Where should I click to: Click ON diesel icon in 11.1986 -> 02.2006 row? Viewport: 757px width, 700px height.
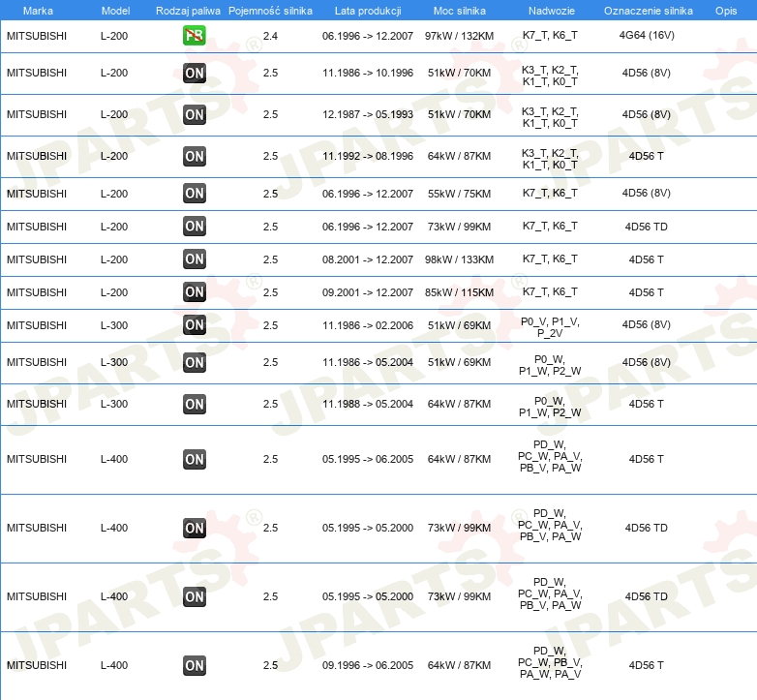click(194, 325)
